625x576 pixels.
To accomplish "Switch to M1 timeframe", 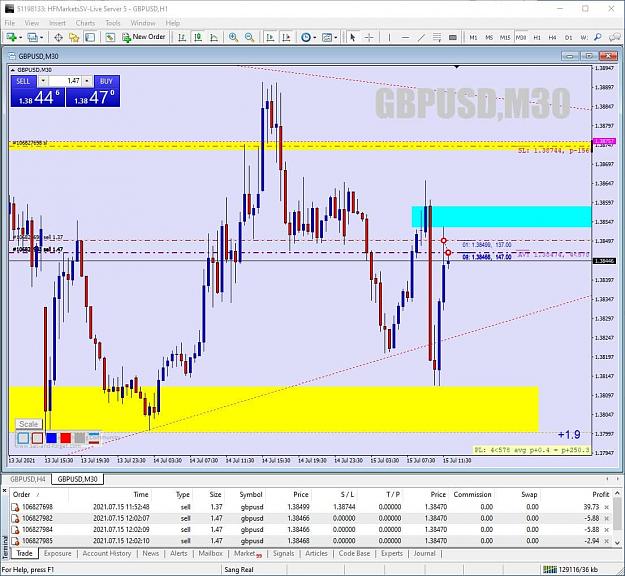I will click(473, 37).
